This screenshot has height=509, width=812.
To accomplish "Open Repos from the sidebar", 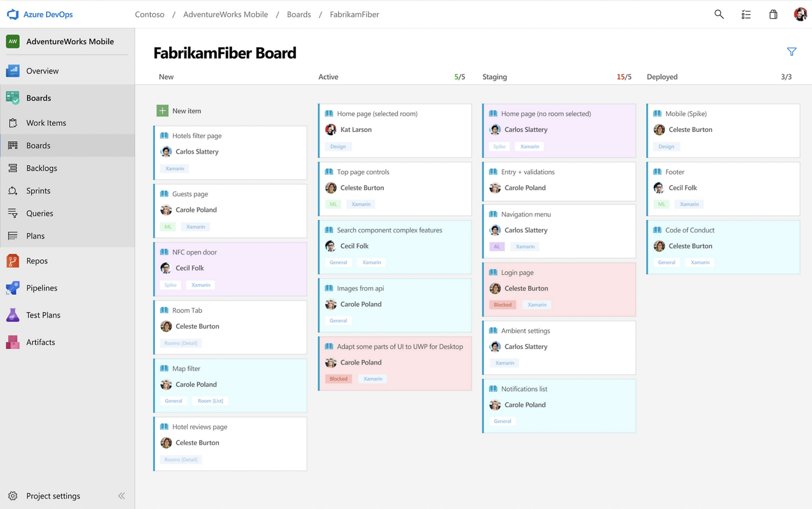I will [x=37, y=261].
